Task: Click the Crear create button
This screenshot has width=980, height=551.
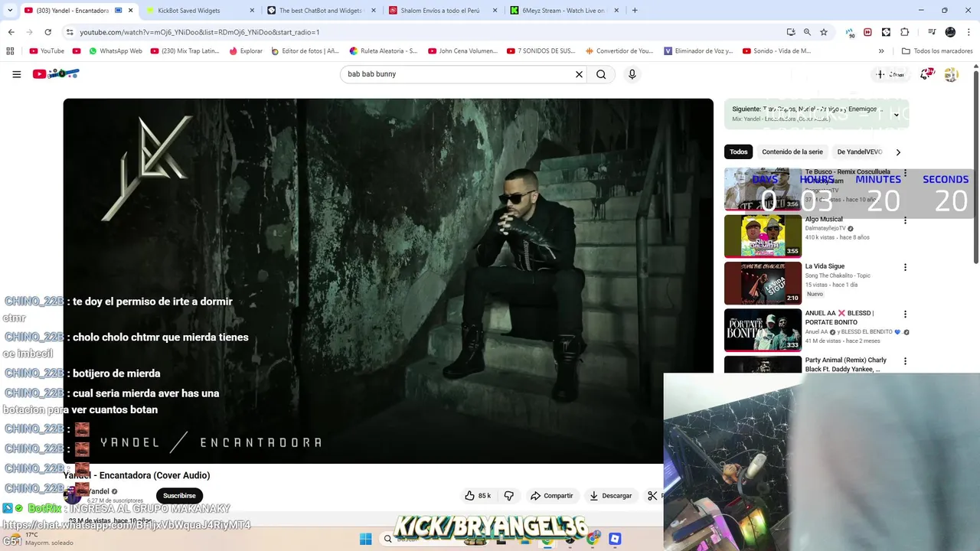Action: pyautogui.click(x=891, y=74)
